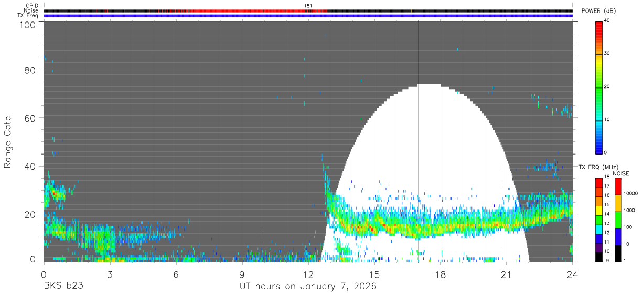Select the yellow 14–15 MHz TX FRQ swatch
Image resolution: width=644 pixels, height=297 pixels.
click(x=599, y=210)
